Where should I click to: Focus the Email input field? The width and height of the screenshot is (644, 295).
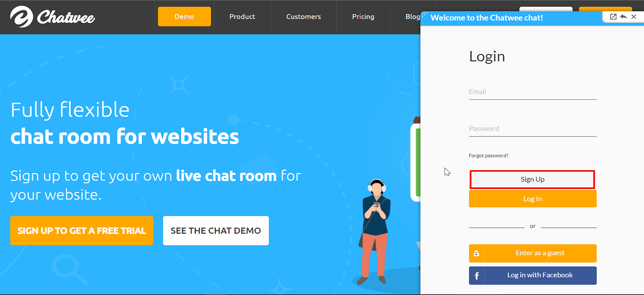click(533, 92)
